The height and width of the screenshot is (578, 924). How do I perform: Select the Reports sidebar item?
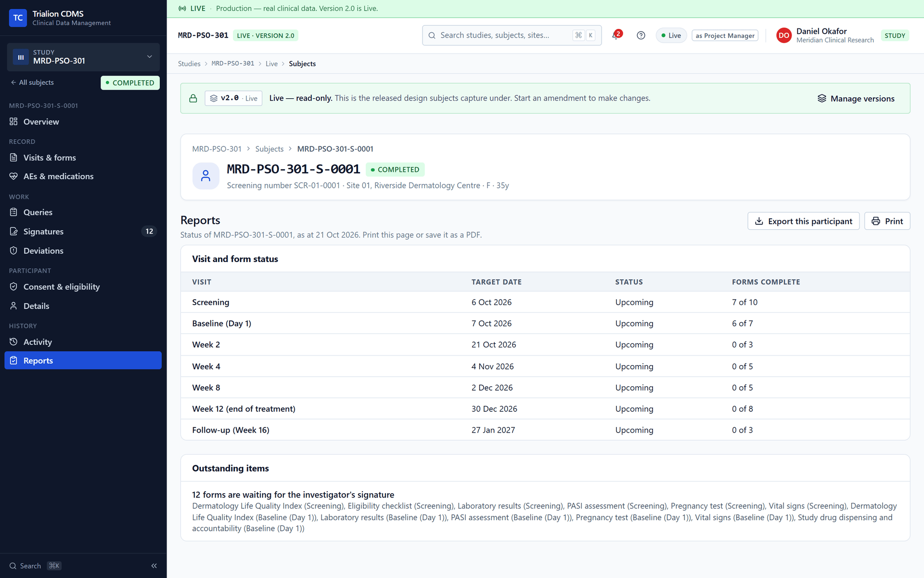tap(83, 361)
